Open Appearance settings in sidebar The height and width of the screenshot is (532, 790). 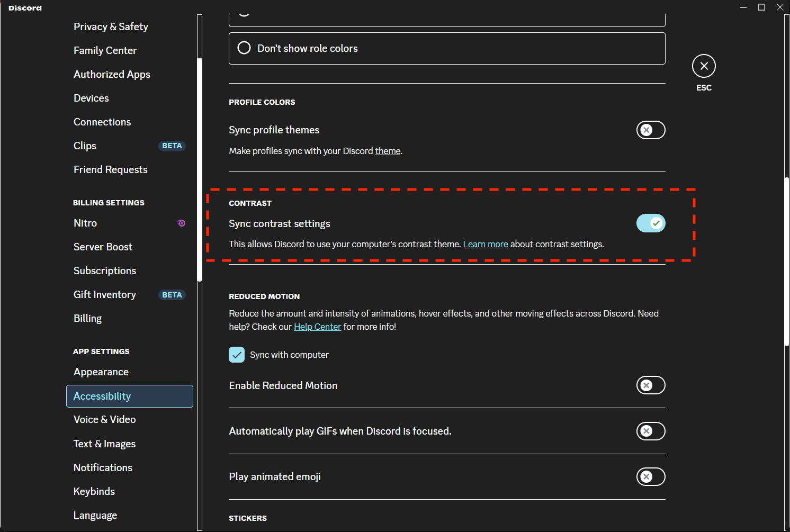click(101, 372)
